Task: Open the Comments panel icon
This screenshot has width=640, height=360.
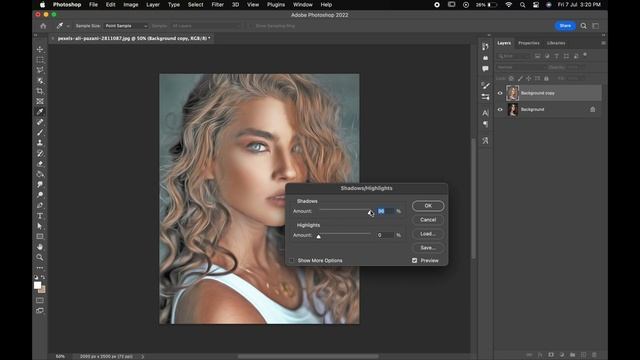Action: click(x=485, y=69)
